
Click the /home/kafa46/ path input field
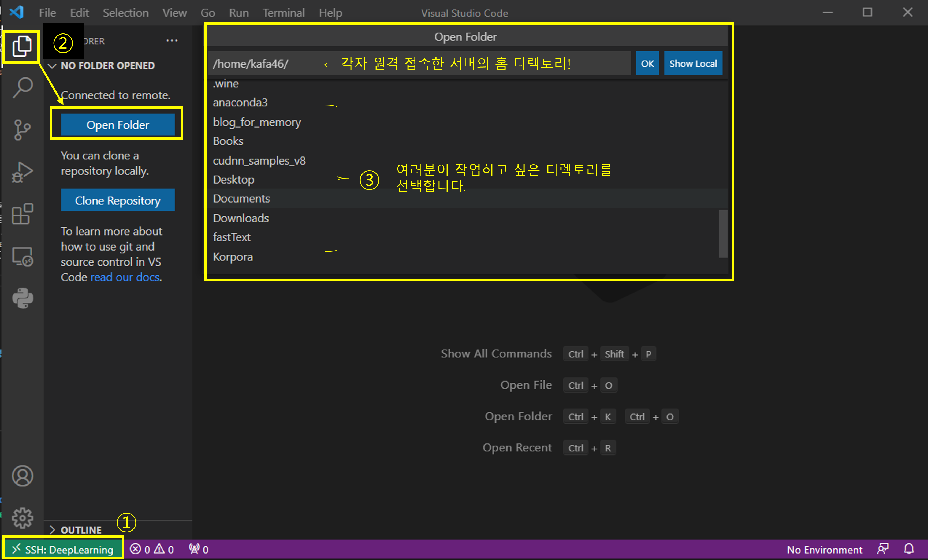(x=419, y=63)
